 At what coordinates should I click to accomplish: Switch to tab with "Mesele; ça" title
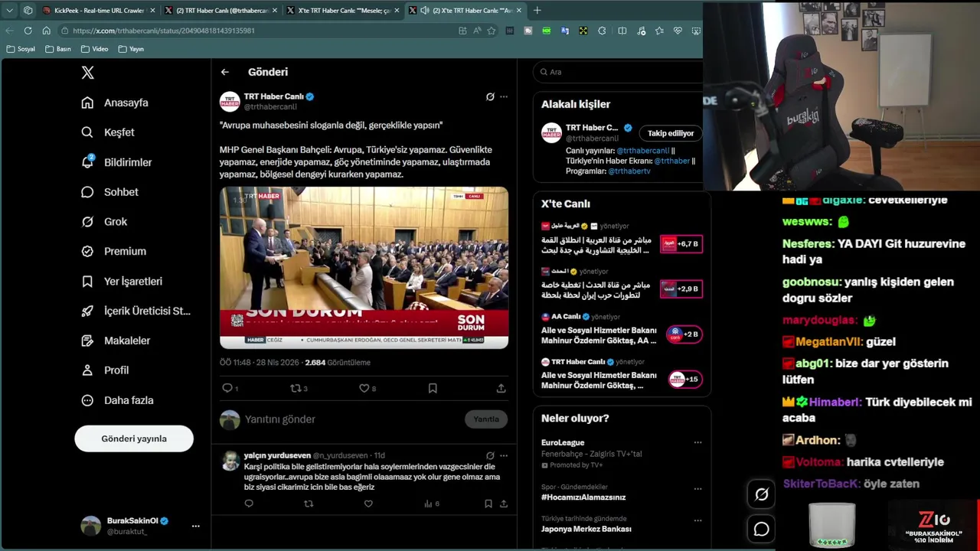(x=343, y=11)
